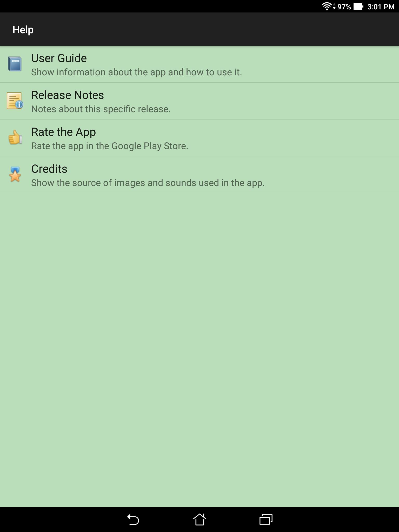Tap the 3:01 PM clock

click(381, 7)
